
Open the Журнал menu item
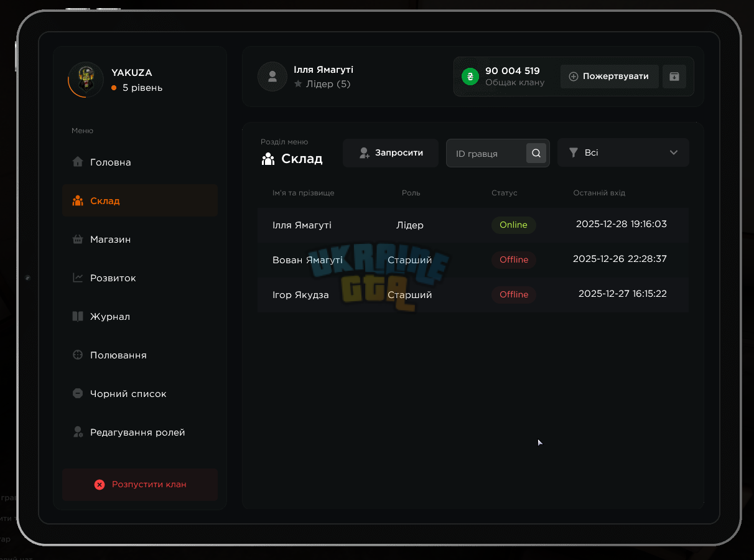[140, 316]
